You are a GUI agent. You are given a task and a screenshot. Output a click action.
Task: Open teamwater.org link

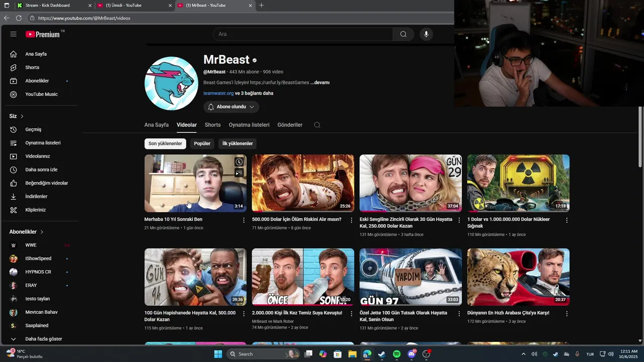(218, 94)
